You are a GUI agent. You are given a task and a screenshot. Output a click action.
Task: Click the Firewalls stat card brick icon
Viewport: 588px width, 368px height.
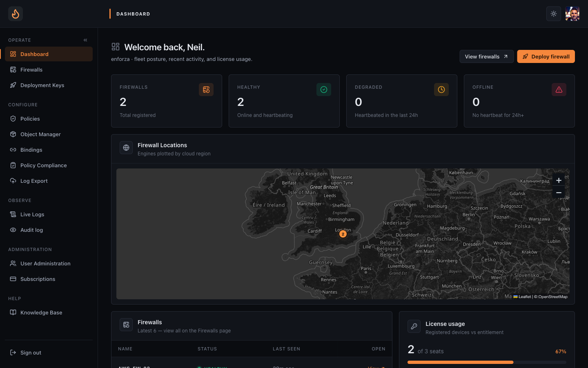(x=206, y=90)
